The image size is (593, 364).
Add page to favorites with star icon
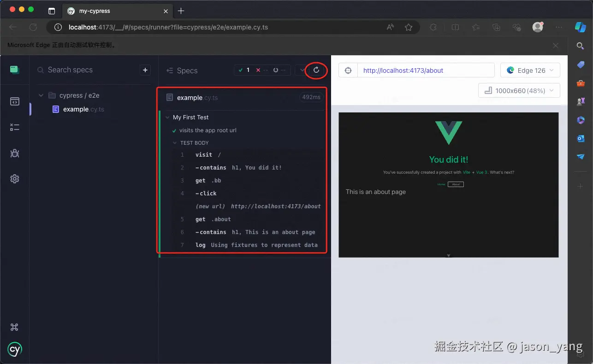tap(409, 27)
